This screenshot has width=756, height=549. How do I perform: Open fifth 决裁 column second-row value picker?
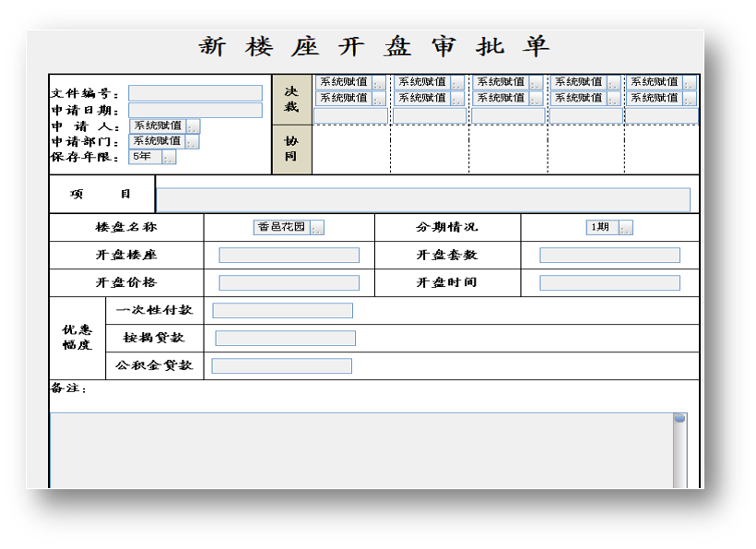[x=691, y=97]
